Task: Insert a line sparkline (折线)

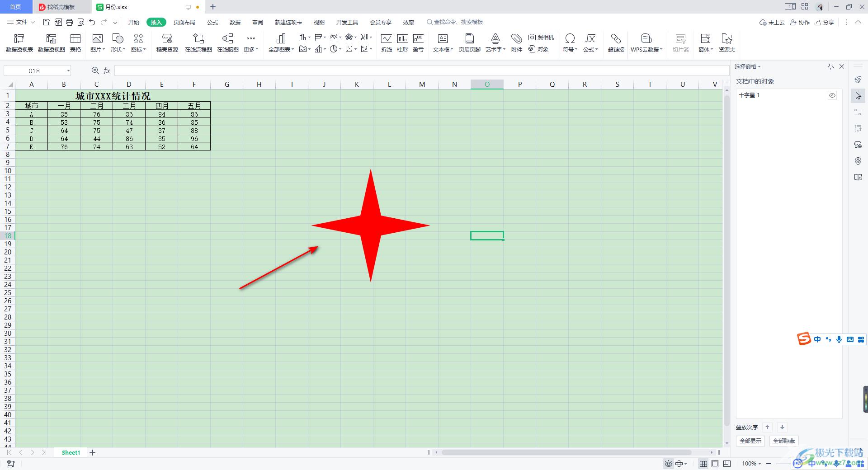Action: (x=387, y=43)
